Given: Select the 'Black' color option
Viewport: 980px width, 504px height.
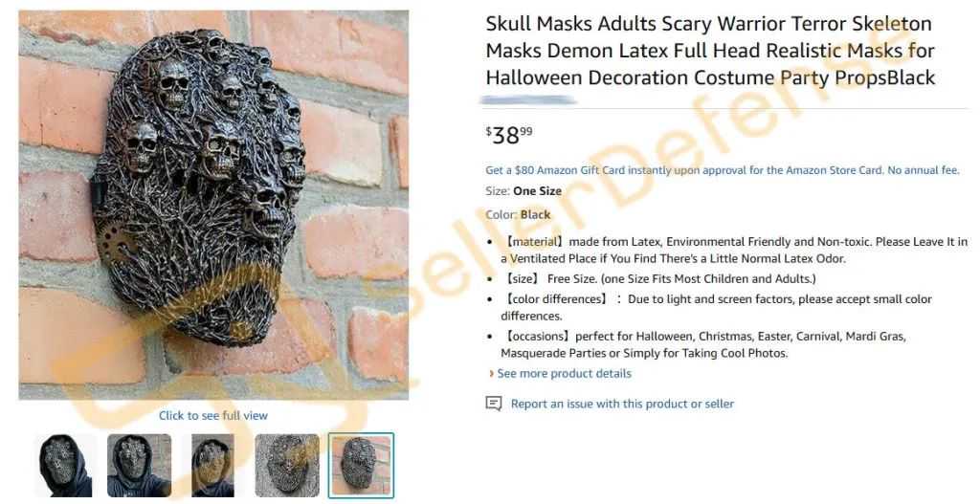Looking at the screenshot, I should [x=535, y=214].
